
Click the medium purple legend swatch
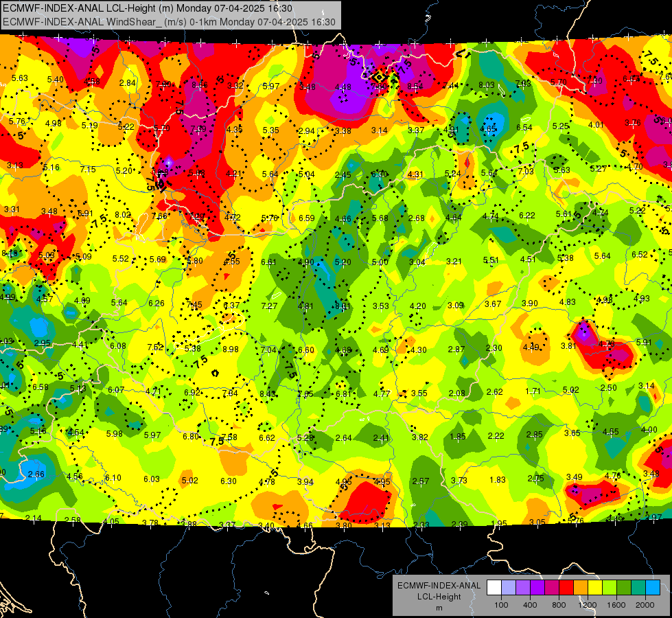(523, 588)
